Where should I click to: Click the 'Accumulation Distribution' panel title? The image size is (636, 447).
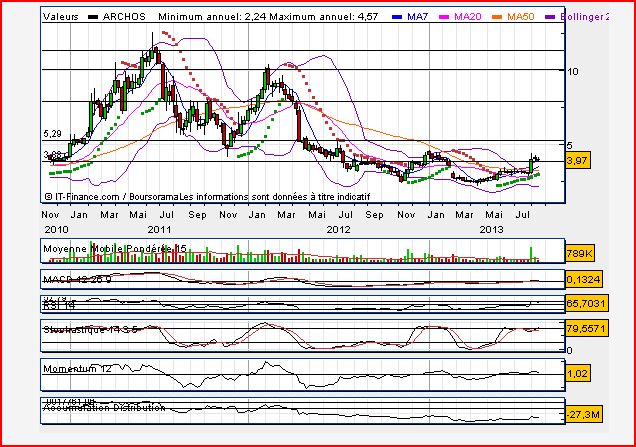click(x=104, y=407)
